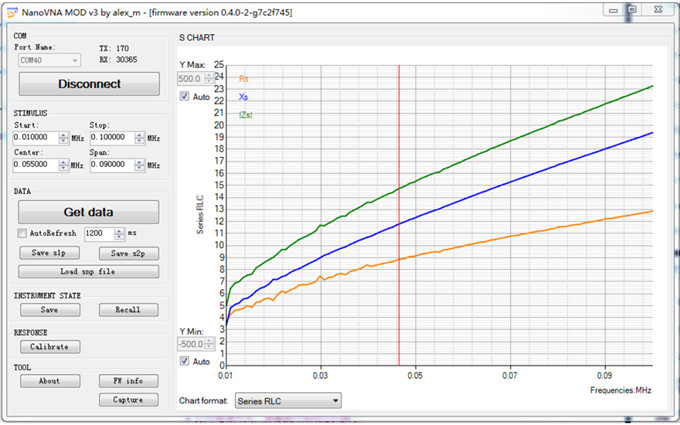680x425 pixels.
Task: Enable the AutoRefresh checkbox
Action: (x=23, y=232)
